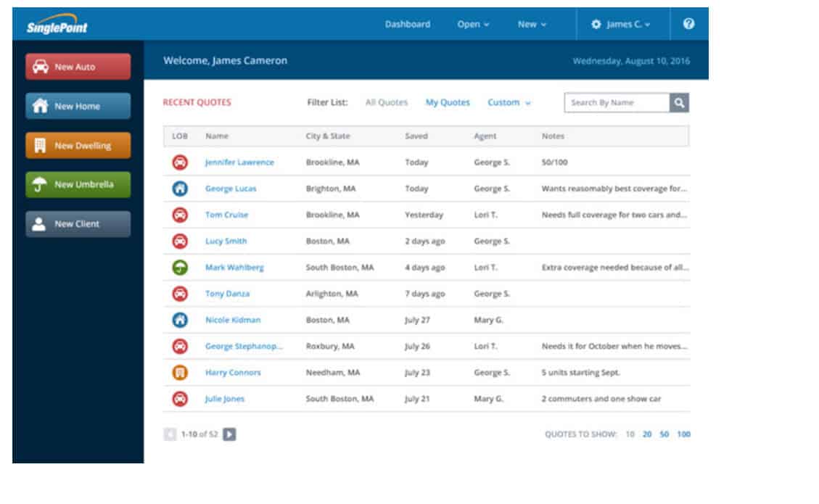The width and height of the screenshot is (819, 504).
Task: Open the help question mark icon
Action: coord(688,23)
